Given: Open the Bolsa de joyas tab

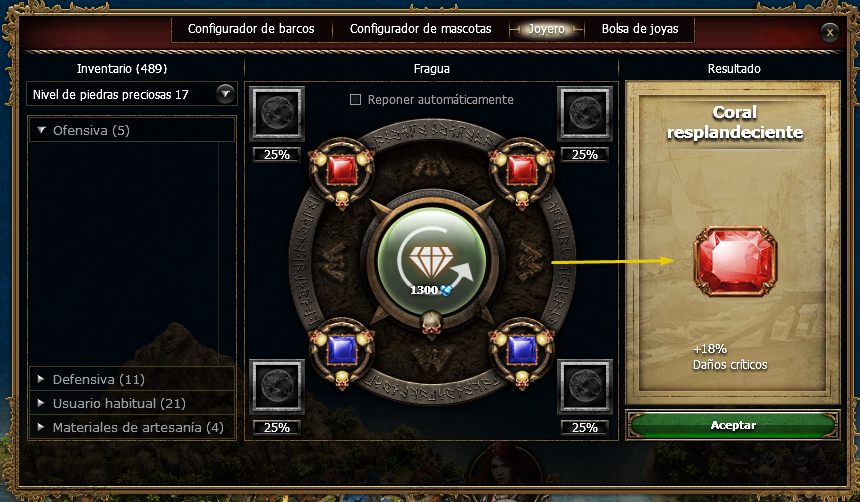Looking at the screenshot, I should point(640,29).
